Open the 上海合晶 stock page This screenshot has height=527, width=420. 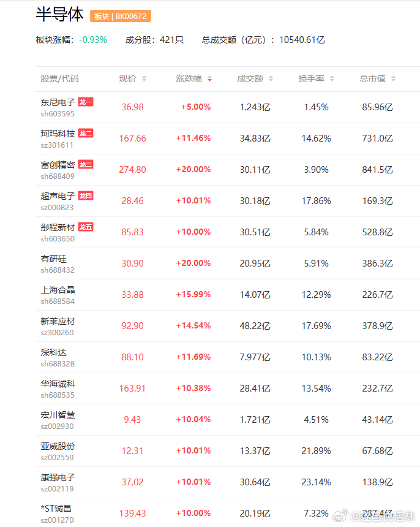click(58, 290)
